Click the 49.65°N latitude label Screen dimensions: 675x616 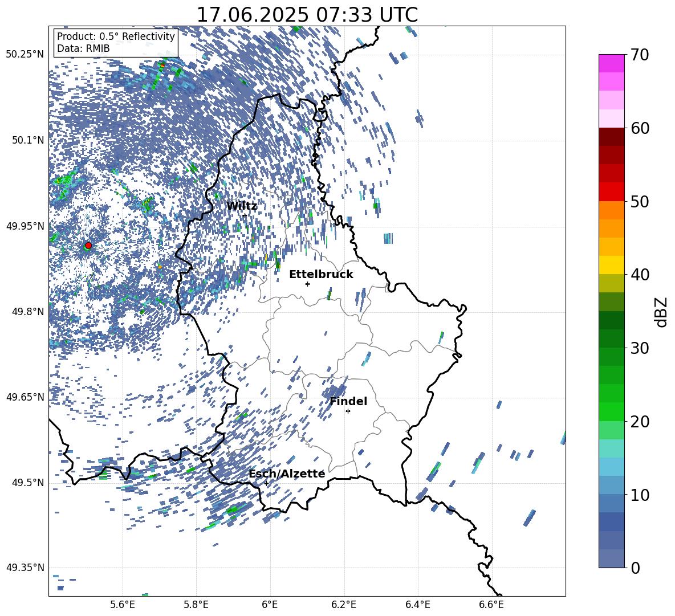[x=25, y=397]
